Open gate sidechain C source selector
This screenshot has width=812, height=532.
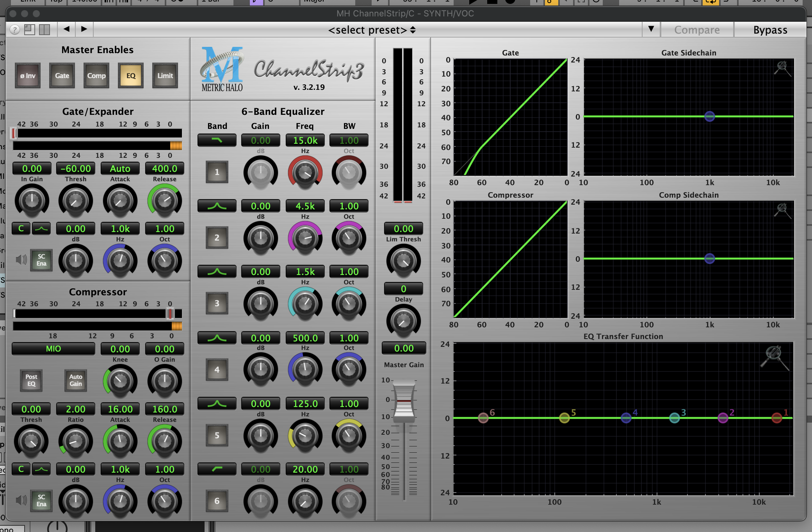coord(21,229)
